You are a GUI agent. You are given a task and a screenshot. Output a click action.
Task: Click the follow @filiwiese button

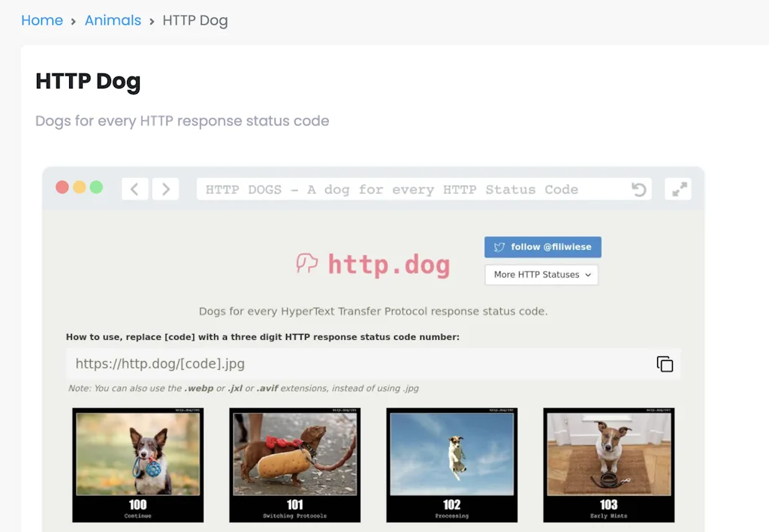click(x=542, y=247)
